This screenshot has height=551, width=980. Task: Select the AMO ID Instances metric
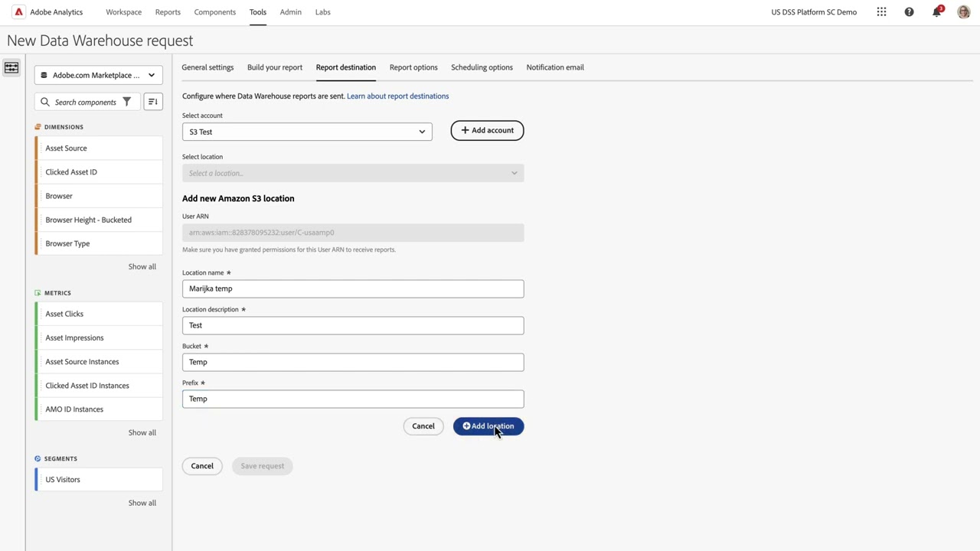point(99,409)
